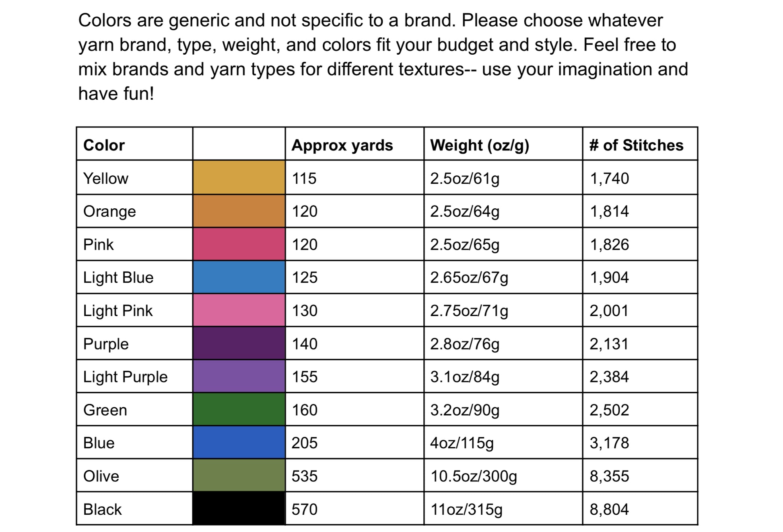Click the dark Purple color swatch
The width and height of the screenshot is (783, 532).
tap(239, 343)
